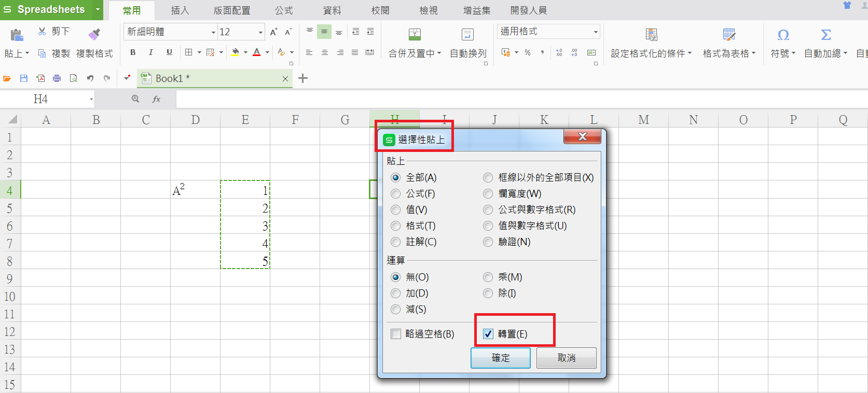
Task: Increase font size with A+ icon
Action: [273, 32]
